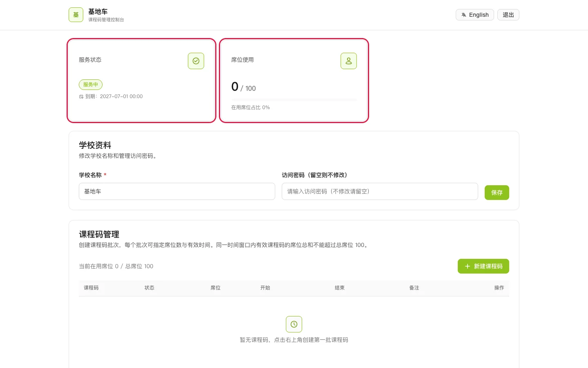Click the 学校资料 section heading
588x368 pixels.
(x=95, y=145)
